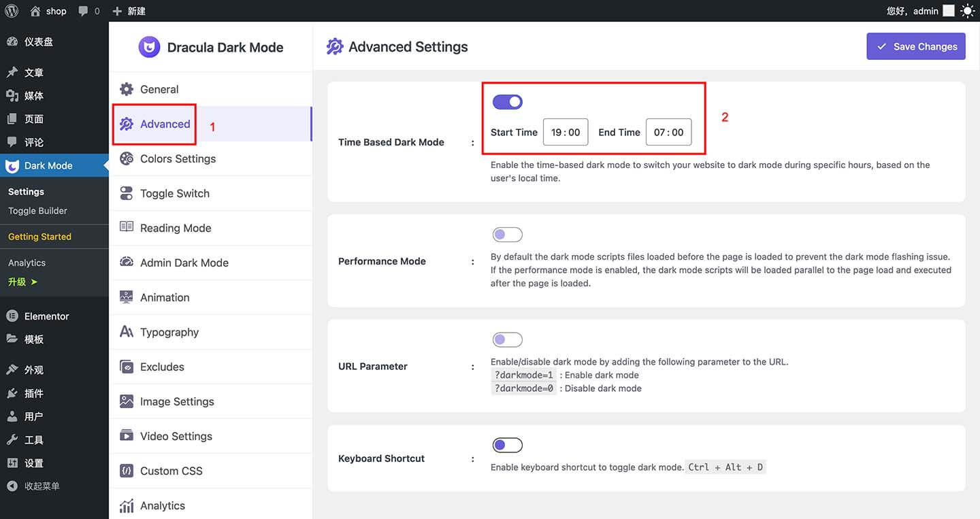The height and width of the screenshot is (519, 980).
Task: Click the 评论 comments sidebar icon
Action: 12,142
